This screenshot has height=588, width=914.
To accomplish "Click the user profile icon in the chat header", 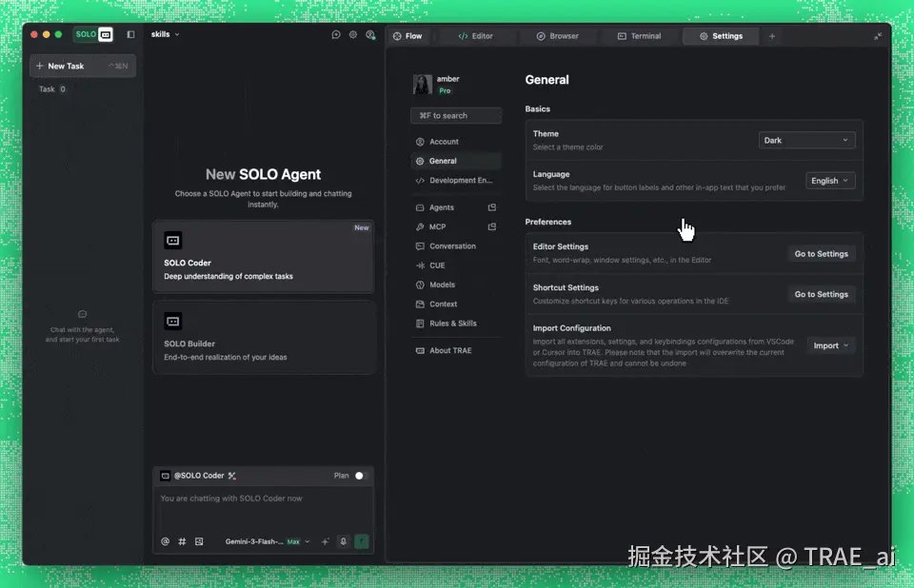I will coord(370,35).
